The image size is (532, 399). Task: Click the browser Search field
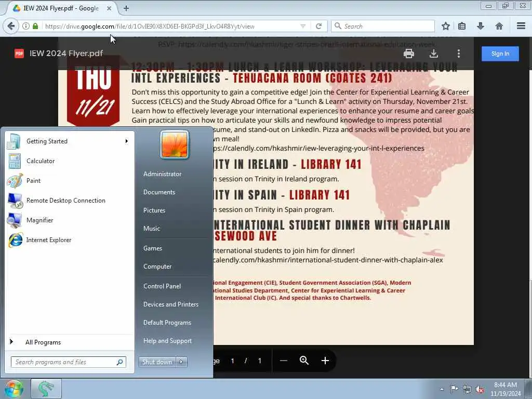(383, 26)
